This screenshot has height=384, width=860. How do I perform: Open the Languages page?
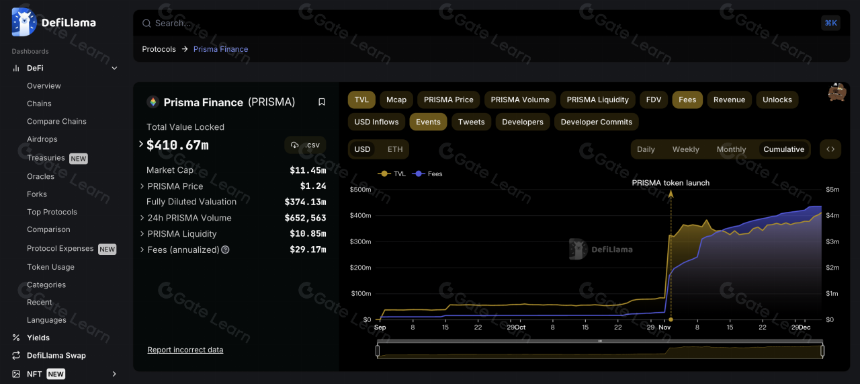point(47,320)
